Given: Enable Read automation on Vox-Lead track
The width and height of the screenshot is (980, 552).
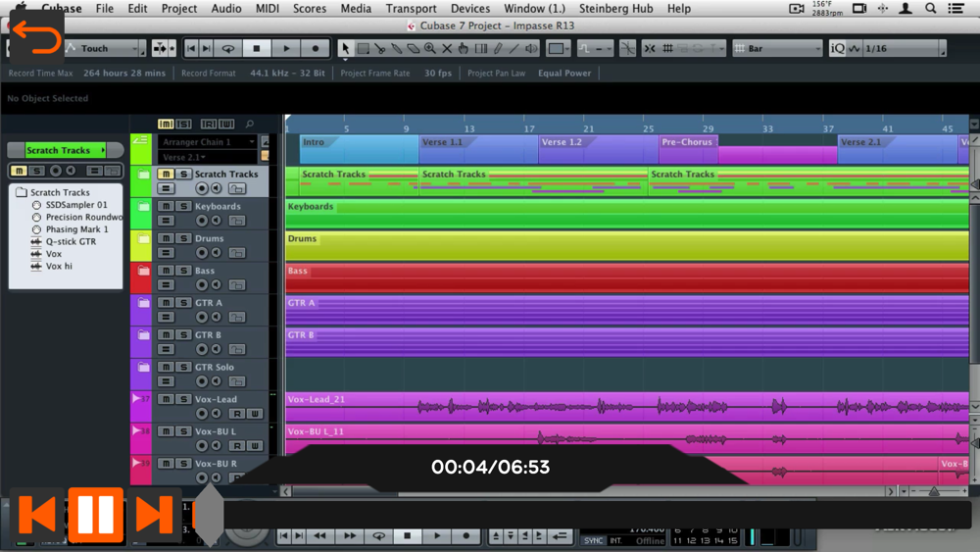Looking at the screenshot, I should pos(237,413).
